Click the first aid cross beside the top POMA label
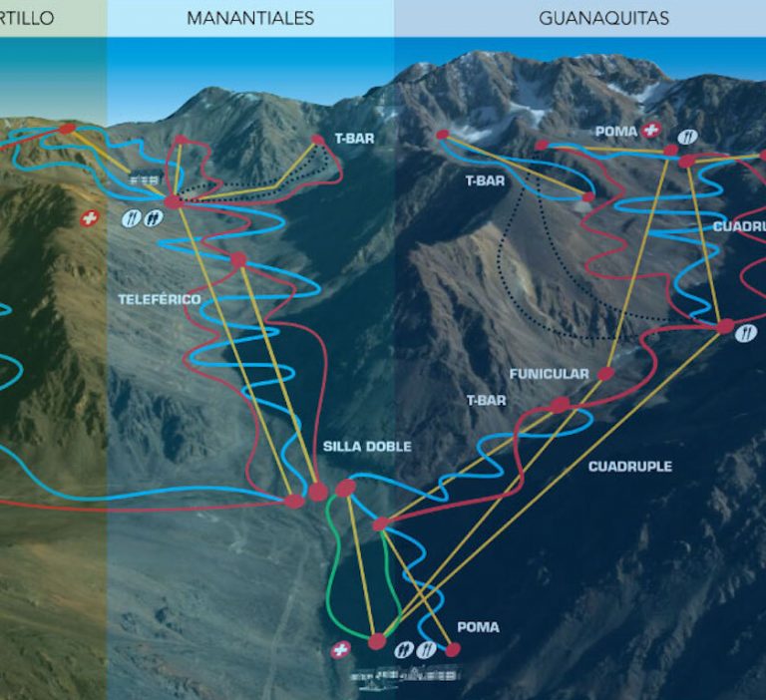This screenshot has height=700, width=766. click(650, 131)
